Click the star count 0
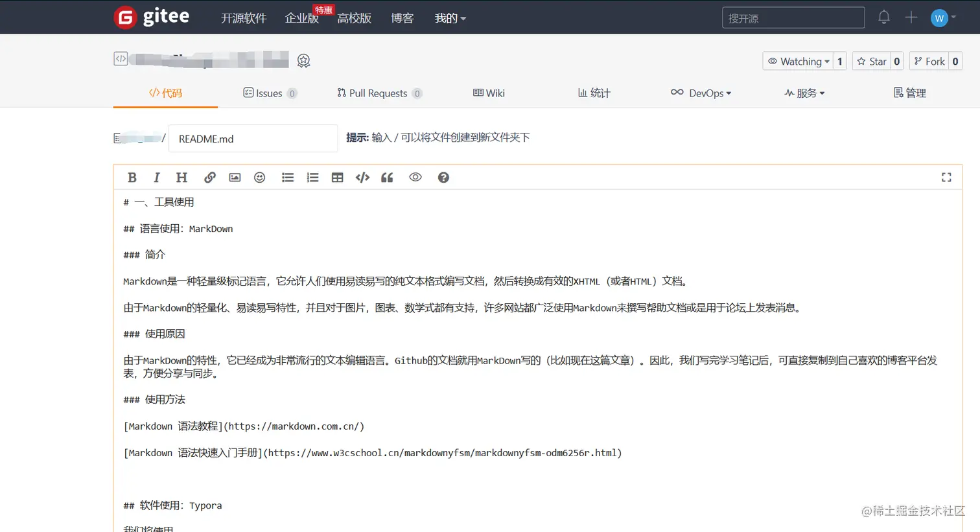This screenshot has height=532, width=980. point(897,61)
